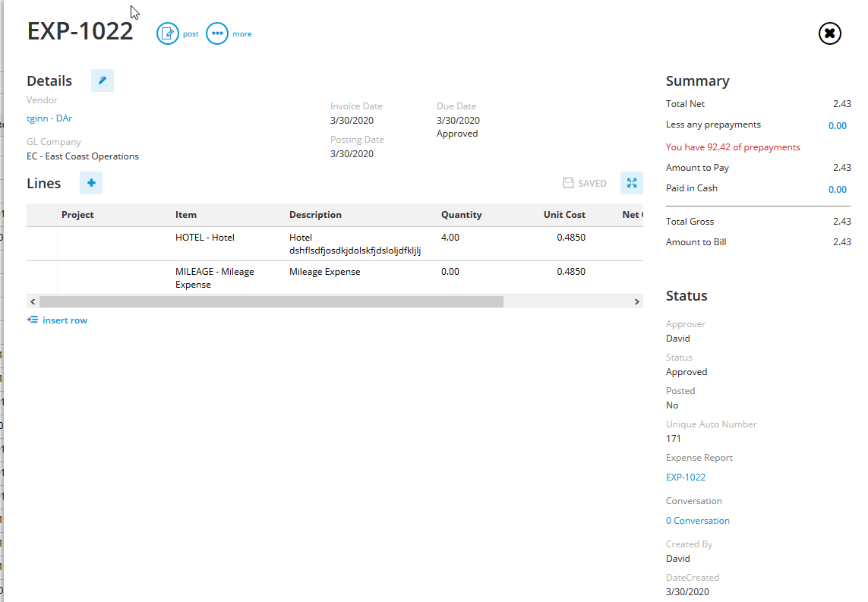Add a new line with plus icon
Image resolution: width=868 pixels, height=602 pixels.
91,183
